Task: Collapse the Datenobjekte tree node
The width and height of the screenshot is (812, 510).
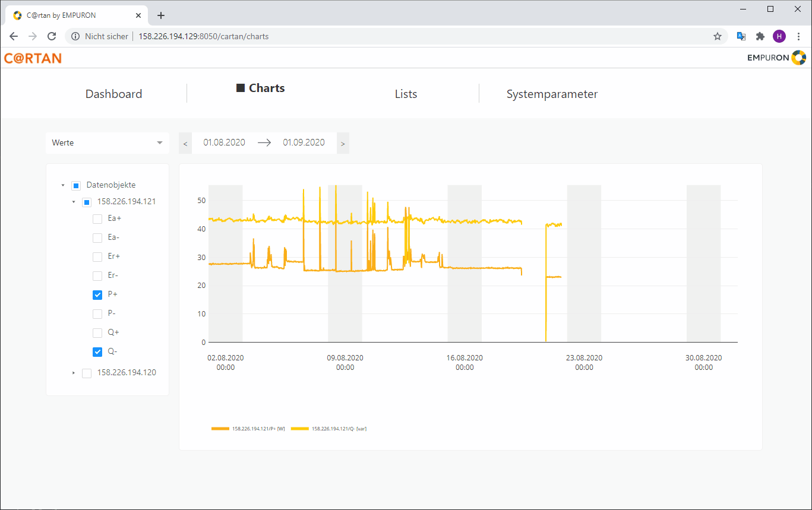Action: point(63,185)
